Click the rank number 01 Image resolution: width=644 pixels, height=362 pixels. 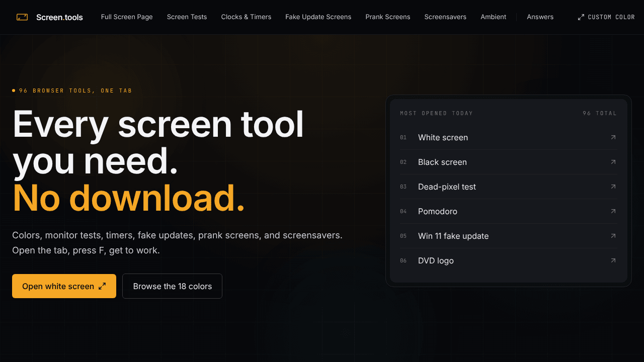click(x=403, y=137)
